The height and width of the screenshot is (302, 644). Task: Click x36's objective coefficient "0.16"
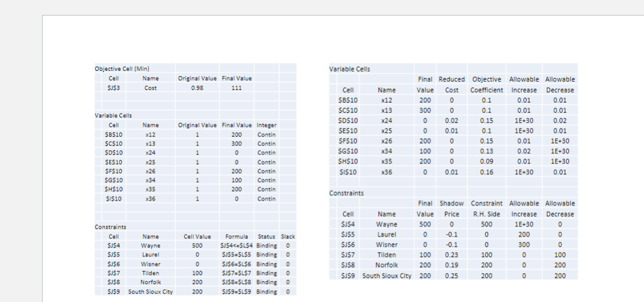[487, 172]
